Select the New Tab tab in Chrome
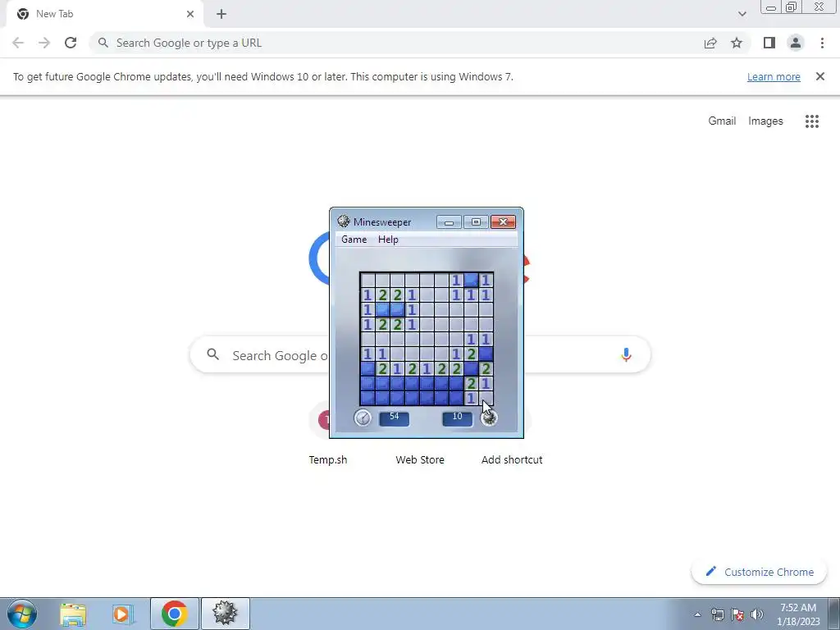This screenshot has width=840, height=630. click(x=104, y=14)
